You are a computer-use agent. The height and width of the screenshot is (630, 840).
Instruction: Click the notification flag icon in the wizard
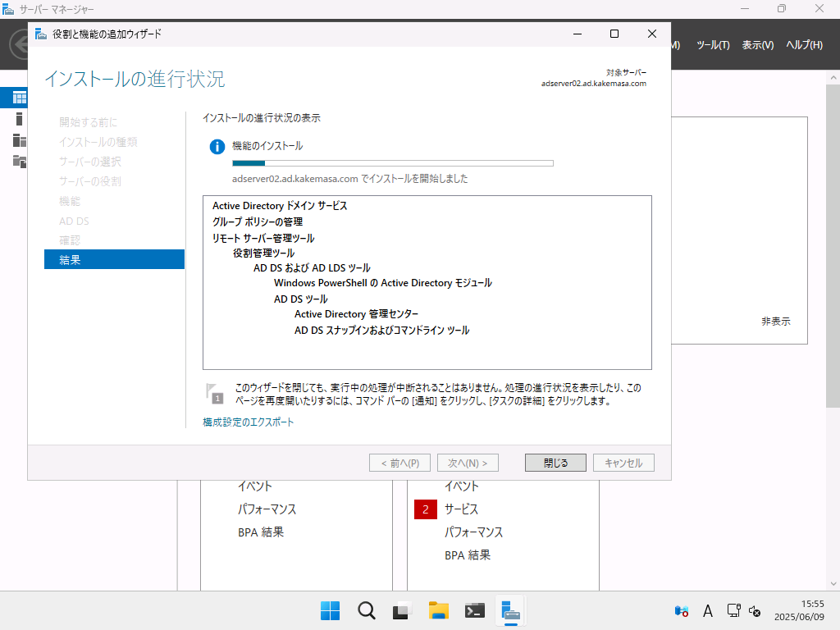pos(214,393)
